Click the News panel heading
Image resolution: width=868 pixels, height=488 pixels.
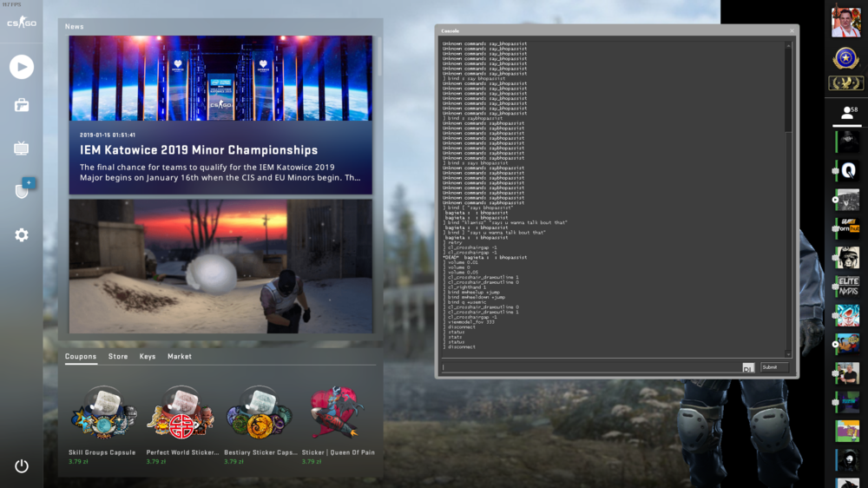pyautogui.click(x=74, y=27)
